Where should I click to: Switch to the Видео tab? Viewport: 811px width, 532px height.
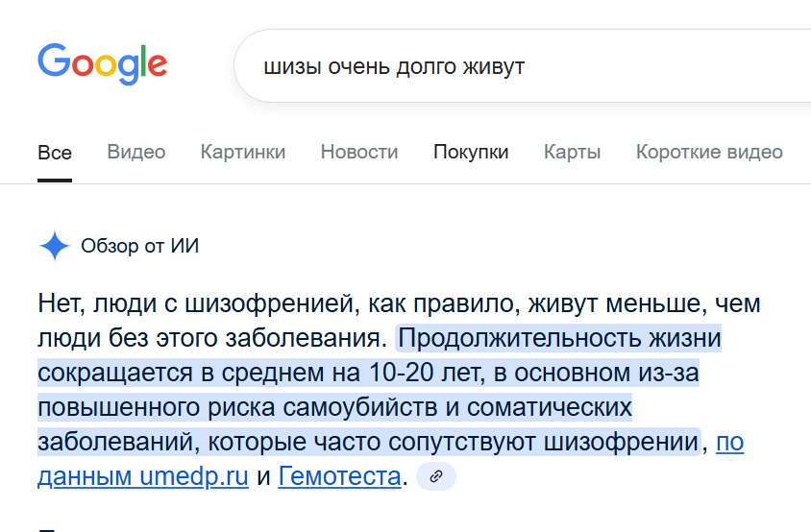(136, 152)
